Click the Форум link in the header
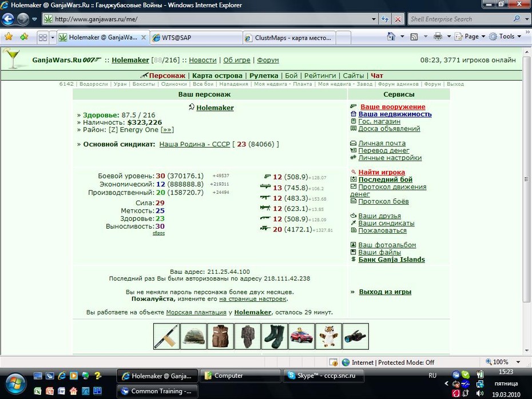The image size is (532, 399). click(x=268, y=60)
